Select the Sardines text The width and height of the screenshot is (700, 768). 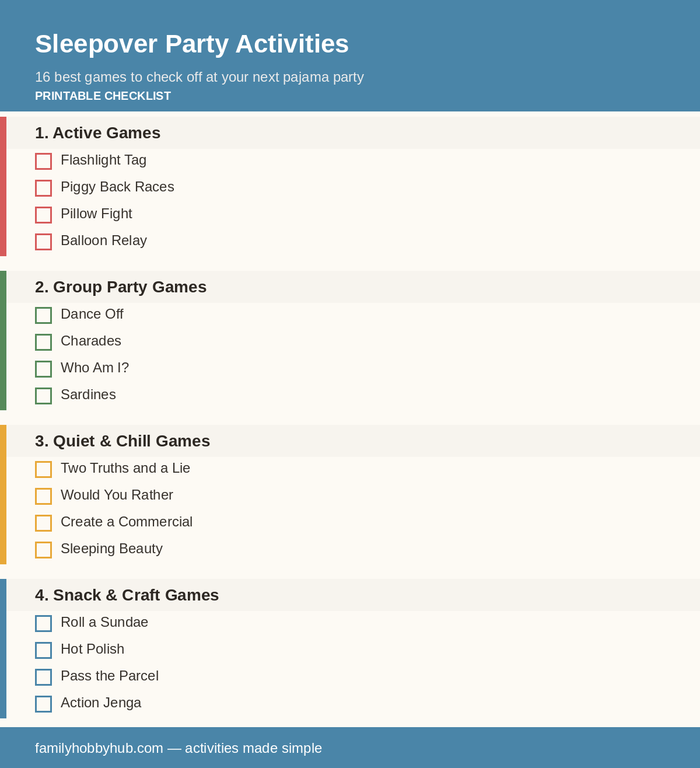coord(88,395)
